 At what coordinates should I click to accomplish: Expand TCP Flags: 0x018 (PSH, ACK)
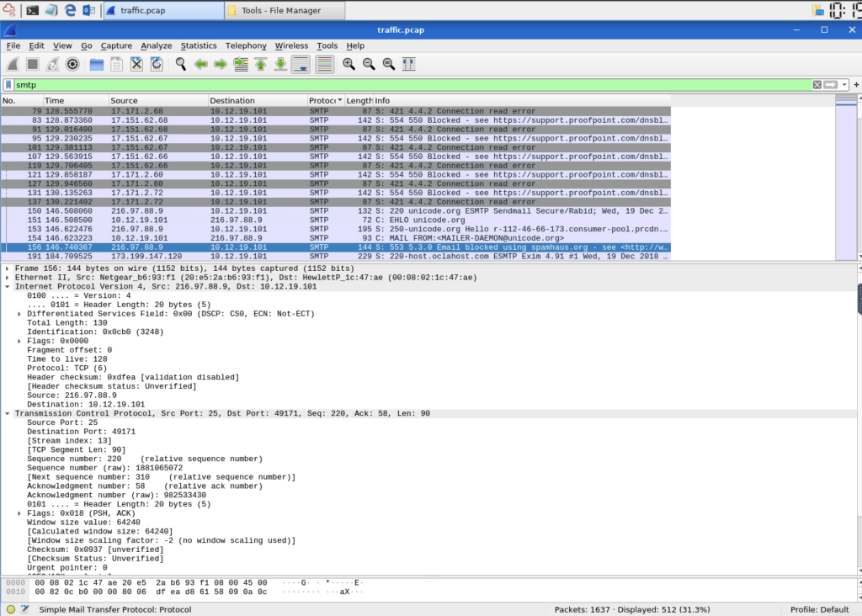(19, 513)
